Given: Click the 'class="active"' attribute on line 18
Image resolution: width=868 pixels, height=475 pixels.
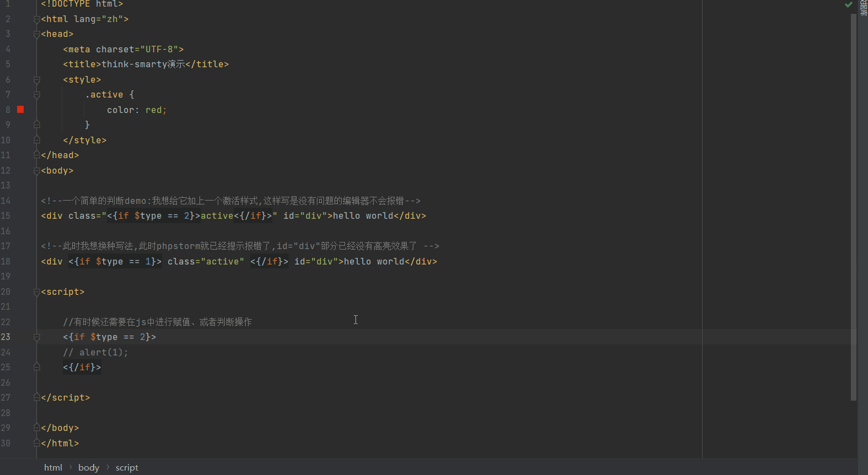Looking at the screenshot, I should coord(206,261).
